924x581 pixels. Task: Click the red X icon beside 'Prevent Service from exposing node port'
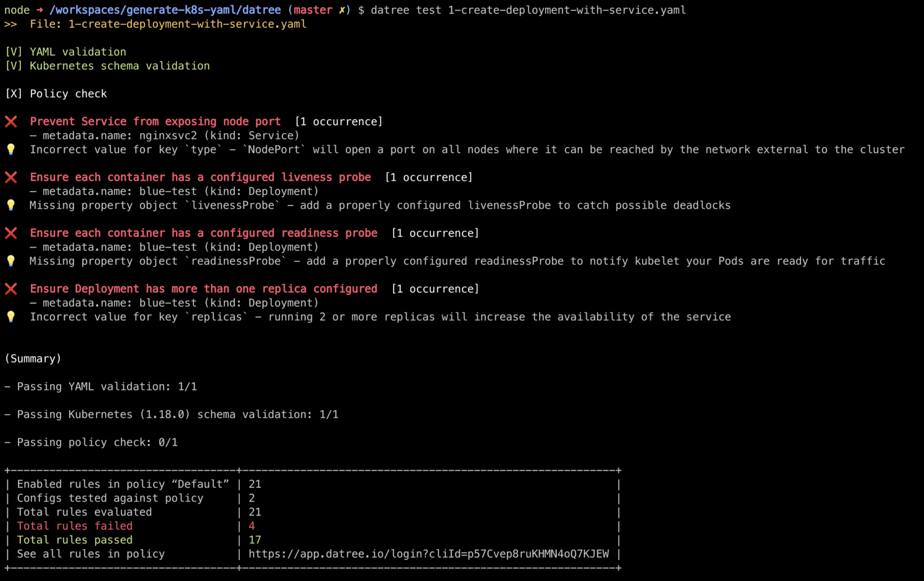pos(11,122)
